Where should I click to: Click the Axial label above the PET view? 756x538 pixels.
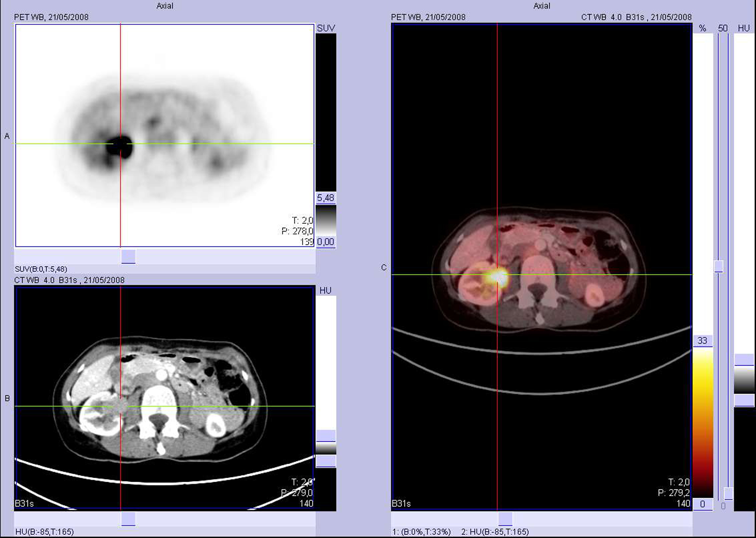(x=164, y=6)
